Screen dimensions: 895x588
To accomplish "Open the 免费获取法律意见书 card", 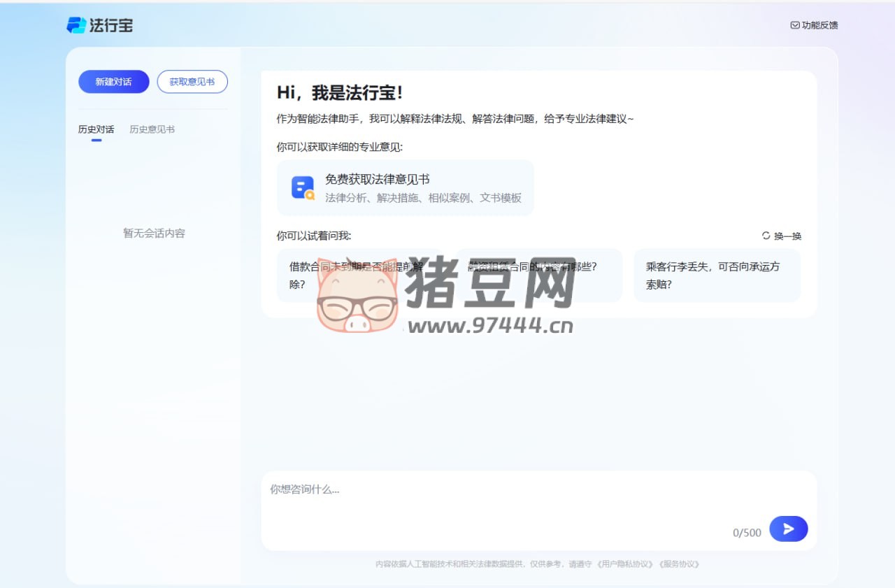I will [x=406, y=187].
